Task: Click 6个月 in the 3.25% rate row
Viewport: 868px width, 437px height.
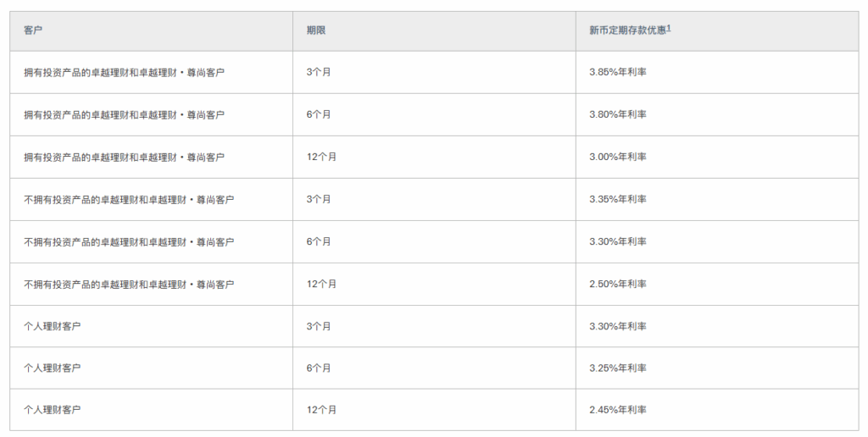Action: tap(319, 368)
